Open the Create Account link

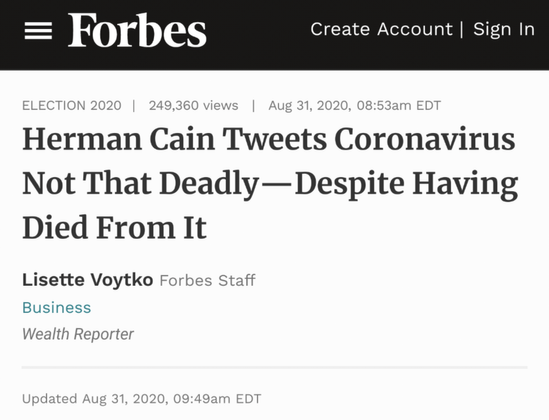point(382,29)
